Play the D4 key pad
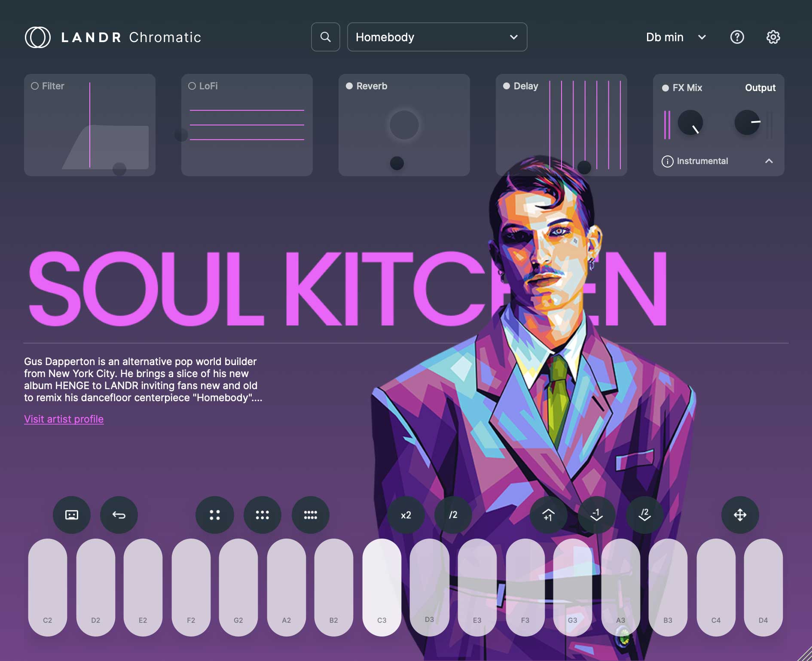 tap(763, 588)
